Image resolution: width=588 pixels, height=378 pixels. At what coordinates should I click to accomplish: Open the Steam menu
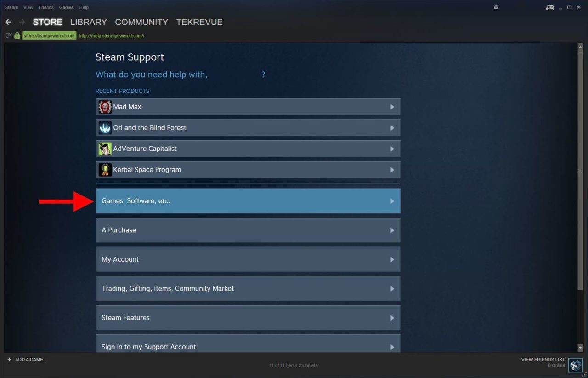11,7
